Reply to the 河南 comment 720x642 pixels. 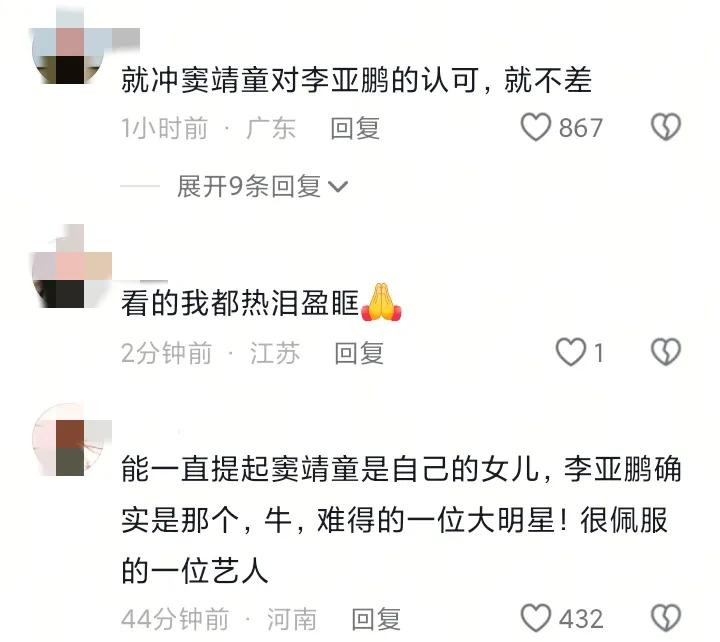point(376,619)
